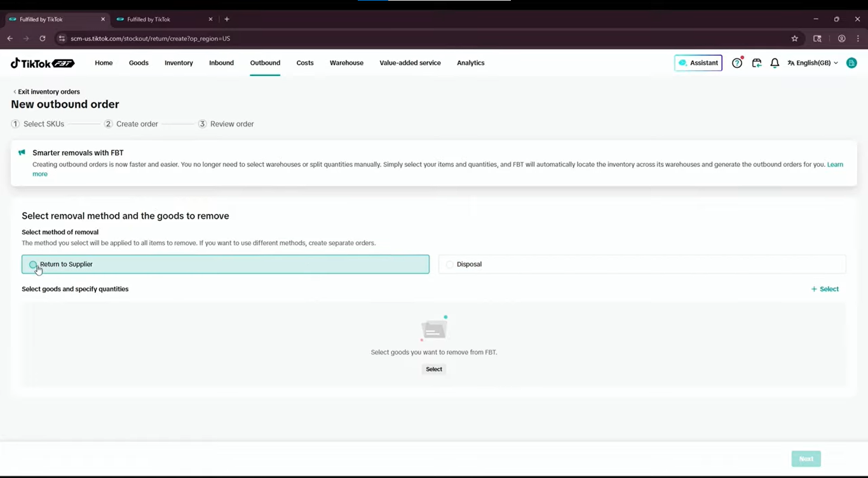The width and height of the screenshot is (868, 478).
Task: Open the Learn more link in the banner
Action: point(835,164)
